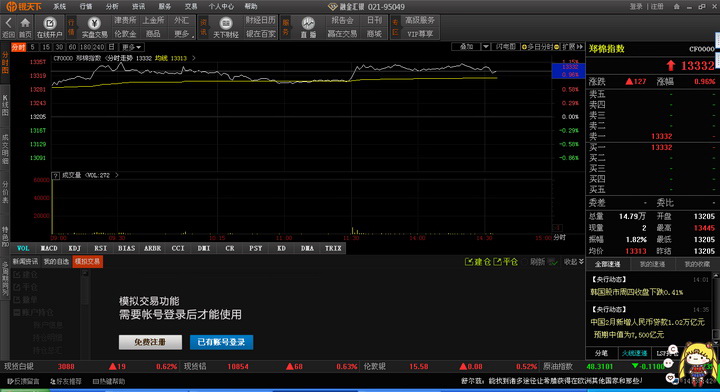Open the 在线开户 account-opening icon

pyautogui.click(x=50, y=23)
